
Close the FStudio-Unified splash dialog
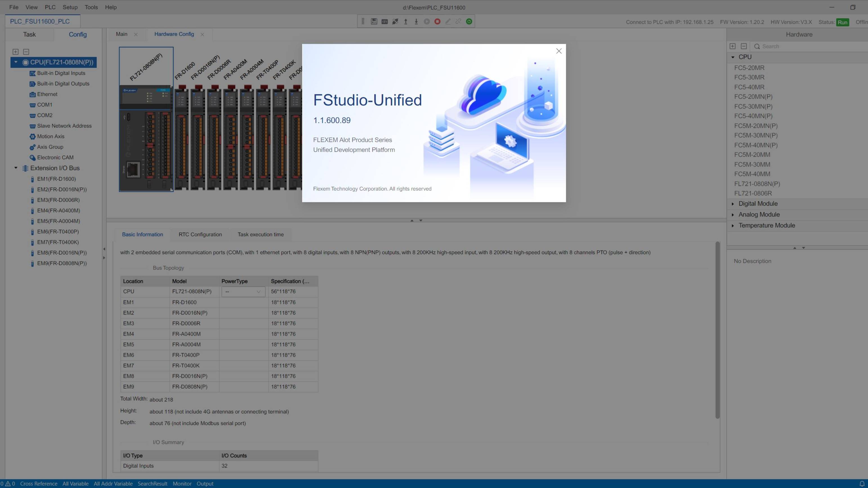[559, 51]
